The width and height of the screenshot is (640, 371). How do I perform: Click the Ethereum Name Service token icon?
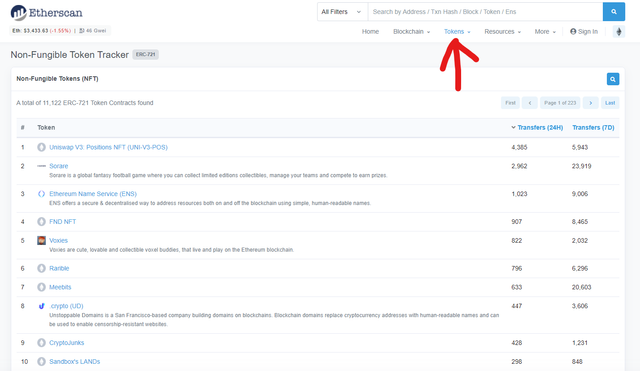click(x=41, y=194)
